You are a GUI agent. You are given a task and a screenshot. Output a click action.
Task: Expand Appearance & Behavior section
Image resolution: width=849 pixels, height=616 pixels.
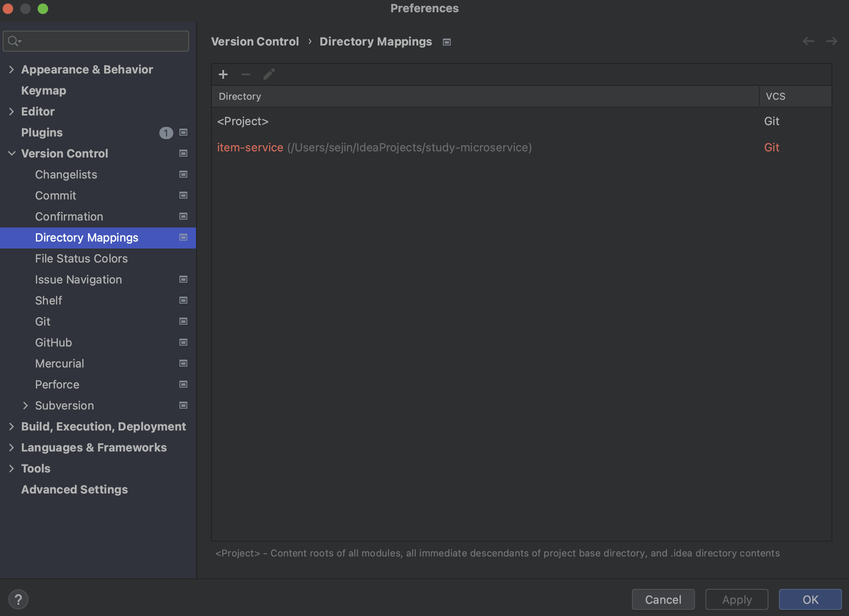[11, 70]
